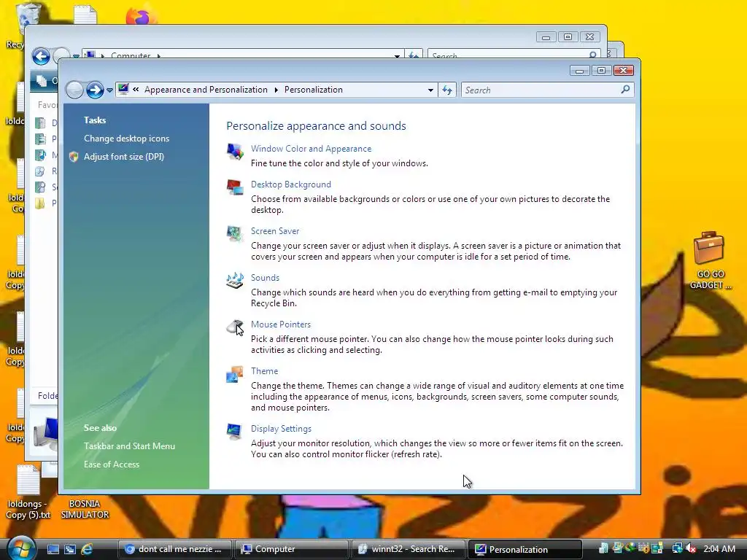The image size is (747, 560).
Task: Click the Display Settings monitor icon
Action: pos(235,432)
